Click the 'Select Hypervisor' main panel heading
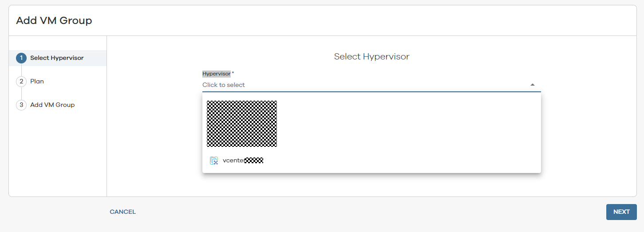 pyautogui.click(x=371, y=57)
